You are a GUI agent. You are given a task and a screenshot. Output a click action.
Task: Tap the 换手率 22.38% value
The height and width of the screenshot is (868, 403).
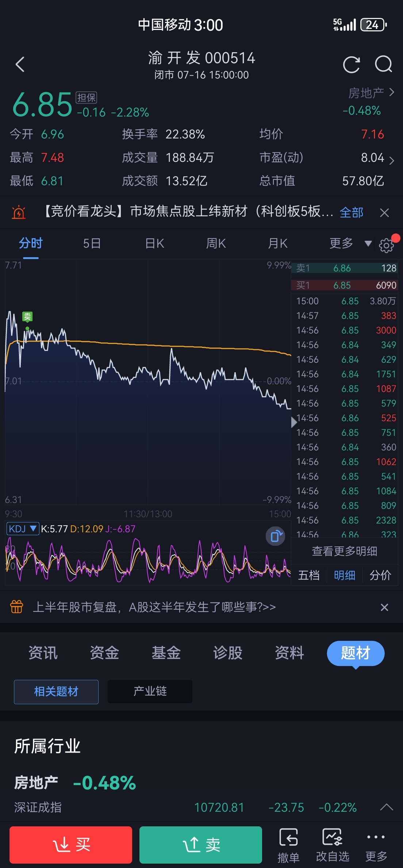(x=185, y=134)
